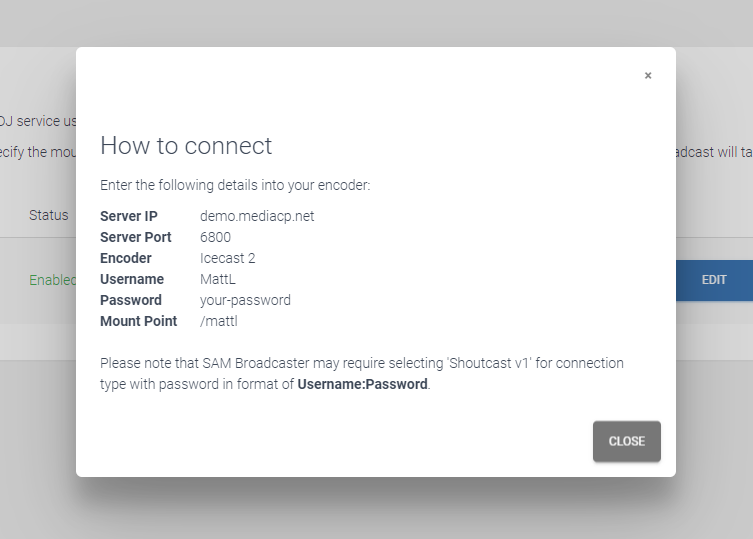Click the 6800 port value
The width and height of the screenshot is (753, 539).
tap(215, 237)
